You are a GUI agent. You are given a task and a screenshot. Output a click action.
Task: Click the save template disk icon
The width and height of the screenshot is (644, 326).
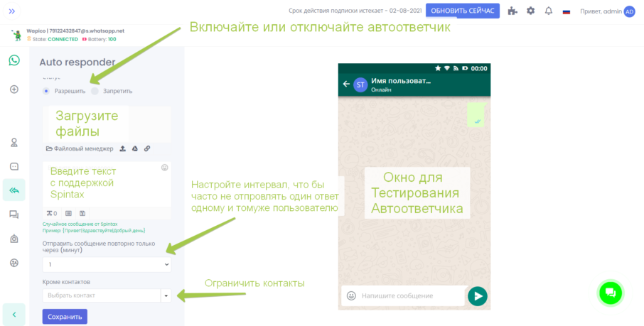point(82,213)
